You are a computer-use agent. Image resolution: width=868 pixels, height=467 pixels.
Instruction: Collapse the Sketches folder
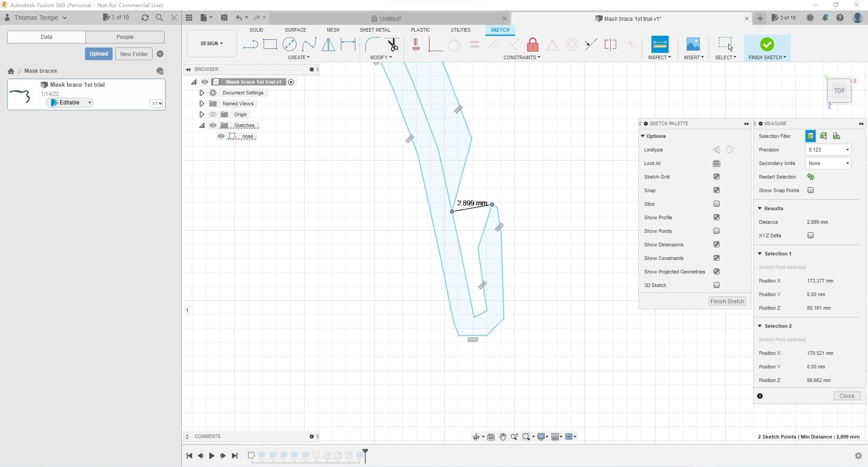click(x=202, y=125)
